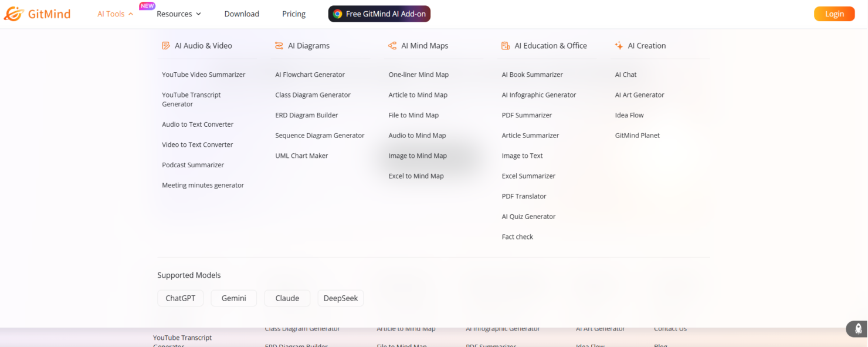Open YouTube Video Summarizer
Image resolution: width=868 pixels, height=347 pixels.
pos(204,75)
